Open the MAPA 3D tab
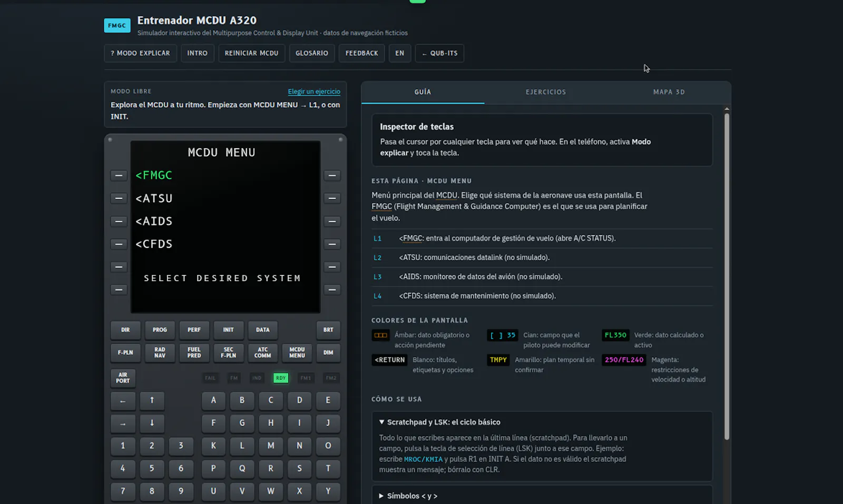 [x=669, y=92]
